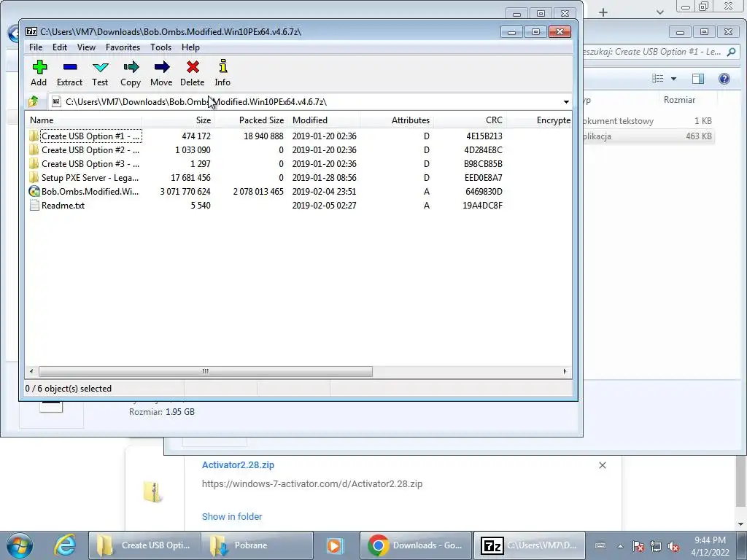The image size is (747, 560).
Task: Click the on-screen keyboard tray icon
Action: coord(601,546)
